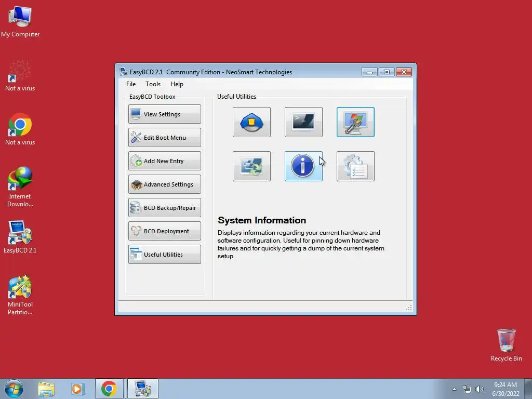
Task: Open the System Information blue 'i' icon
Action: pyautogui.click(x=303, y=166)
